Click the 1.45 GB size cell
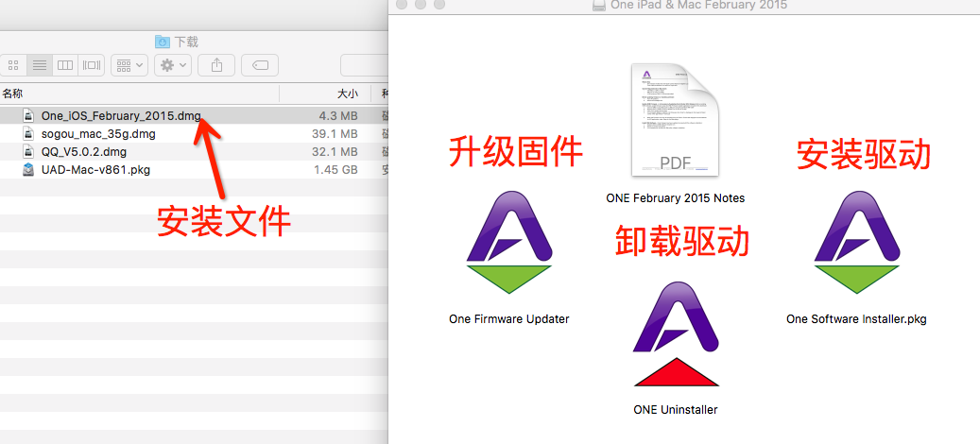Image resolution: width=980 pixels, height=444 pixels. [335, 170]
